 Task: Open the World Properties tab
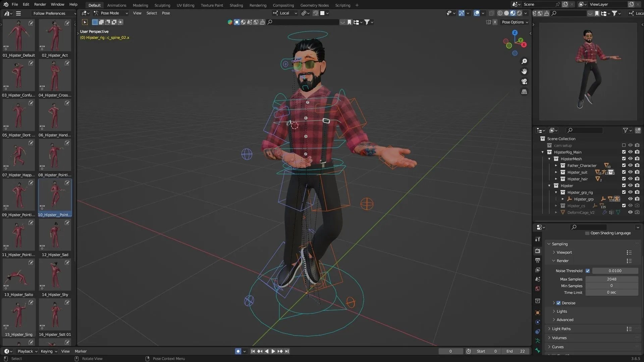click(x=538, y=289)
